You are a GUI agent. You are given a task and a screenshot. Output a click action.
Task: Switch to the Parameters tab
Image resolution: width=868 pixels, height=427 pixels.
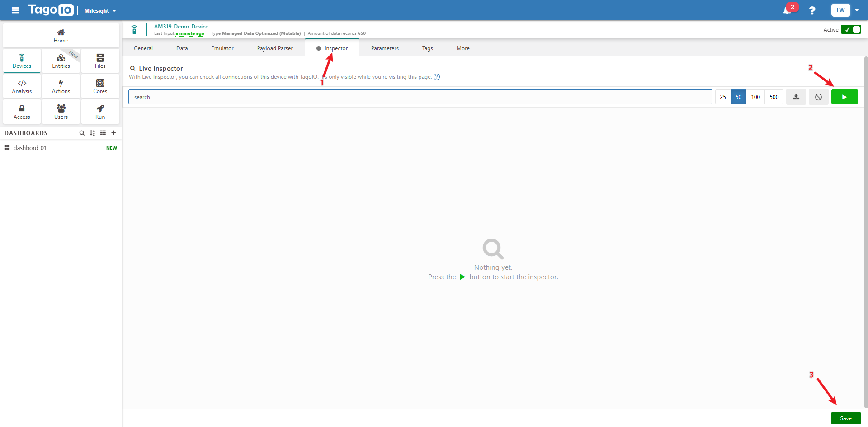385,48
